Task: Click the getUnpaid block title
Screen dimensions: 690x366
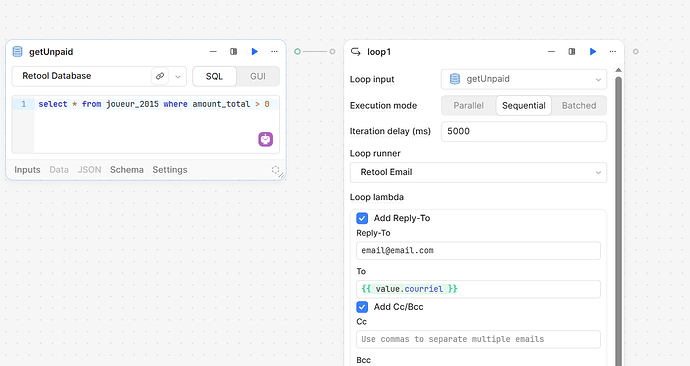Action: pyautogui.click(x=51, y=52)
